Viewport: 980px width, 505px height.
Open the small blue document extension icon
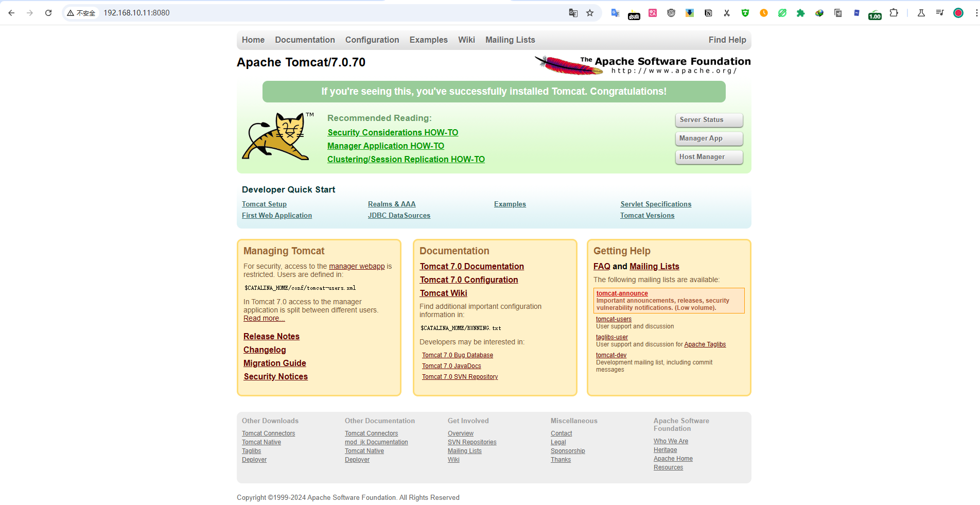click(x=856, y=13)
